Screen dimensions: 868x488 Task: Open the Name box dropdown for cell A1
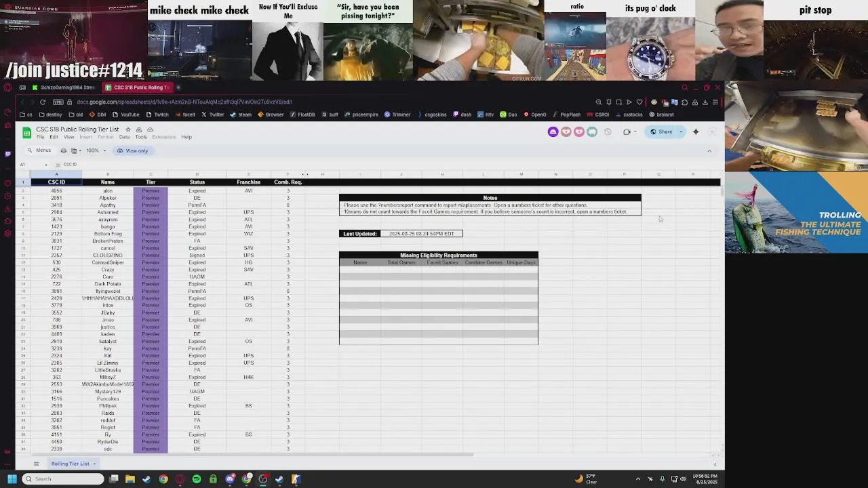coord(46,165)
